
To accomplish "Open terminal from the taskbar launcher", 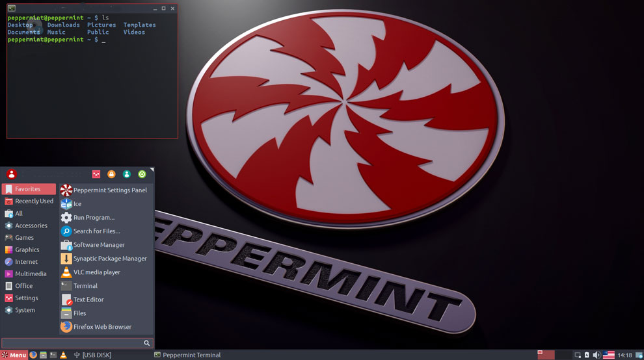I will click(53, 355).
